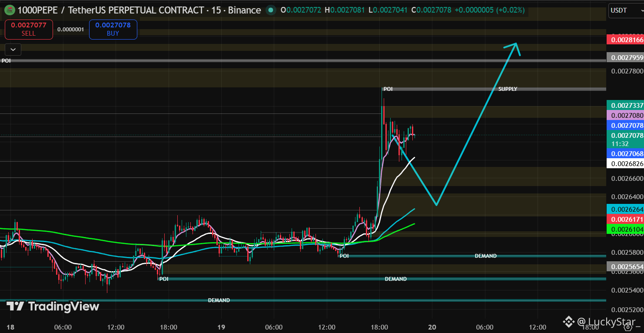
Task: Click the change value +0.0000005 (+0.02%)
Action: [490, 10]
